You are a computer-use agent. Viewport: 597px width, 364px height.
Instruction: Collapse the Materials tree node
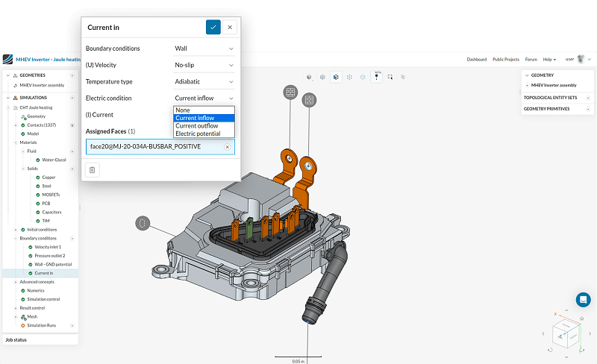pyautogui.click(x=16, y=142)
